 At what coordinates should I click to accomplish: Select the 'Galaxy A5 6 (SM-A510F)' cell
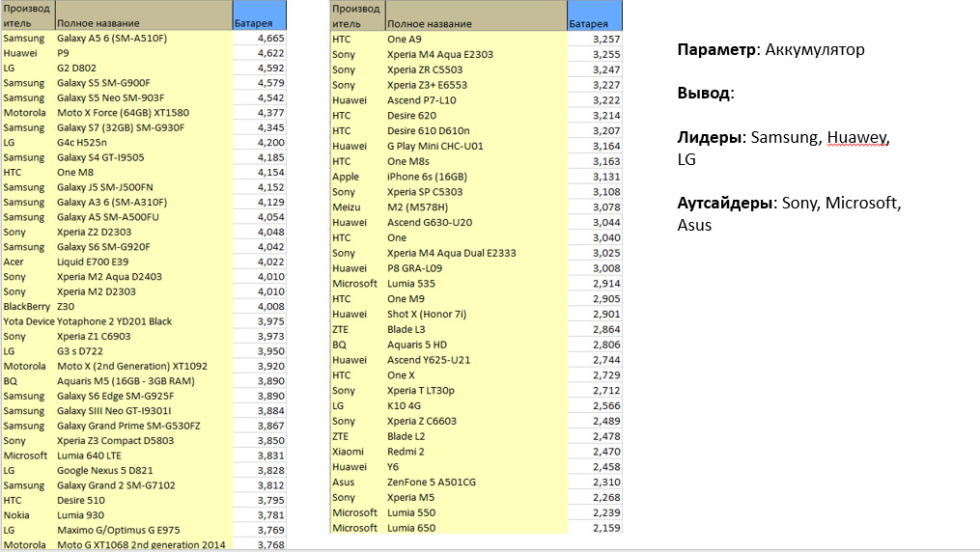tap(144, 38)
